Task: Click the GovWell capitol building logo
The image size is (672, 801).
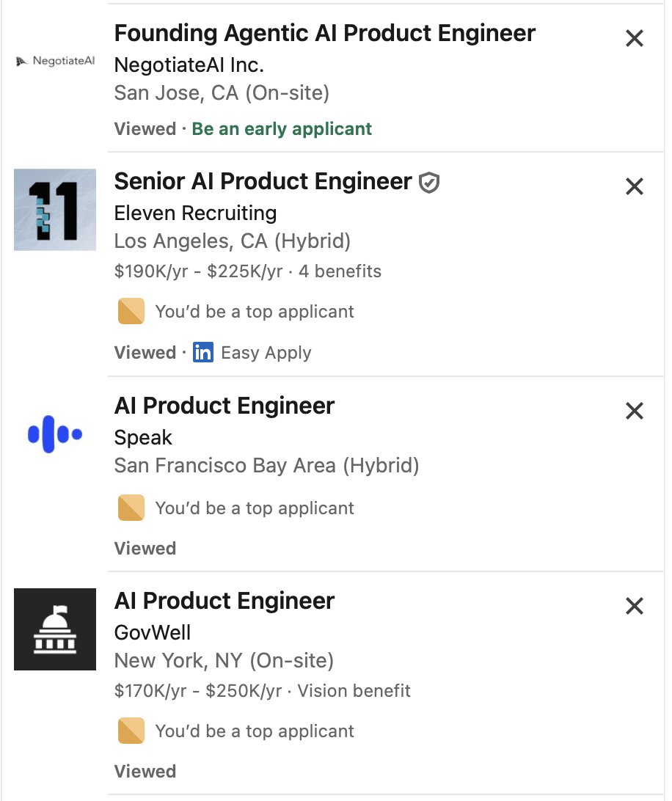Action: pyautogui.click(x=55, y=629)
